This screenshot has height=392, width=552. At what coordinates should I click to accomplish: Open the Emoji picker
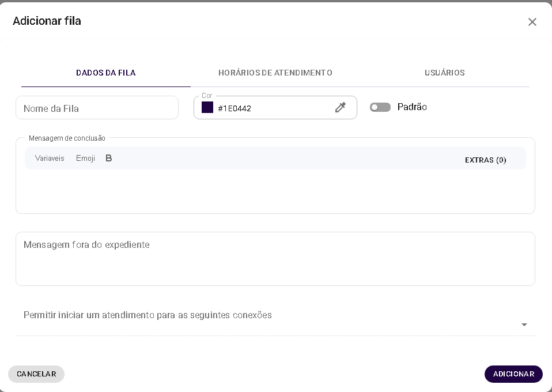coord(85,158)
